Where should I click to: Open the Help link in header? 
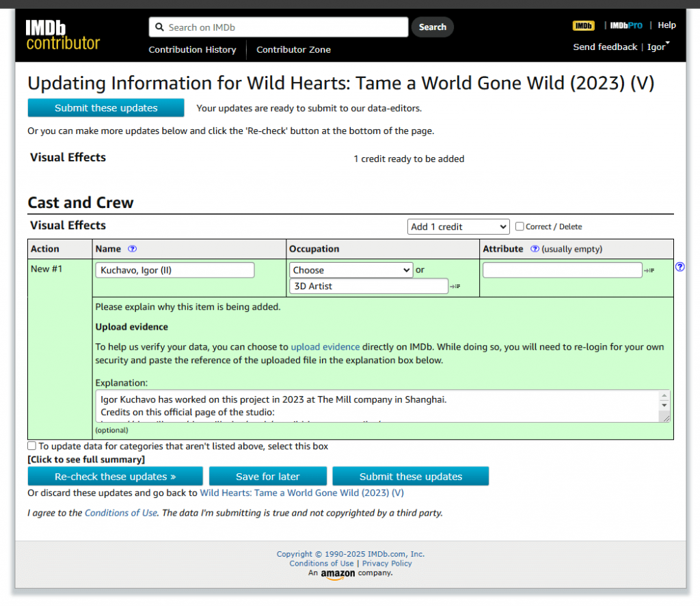667,25
